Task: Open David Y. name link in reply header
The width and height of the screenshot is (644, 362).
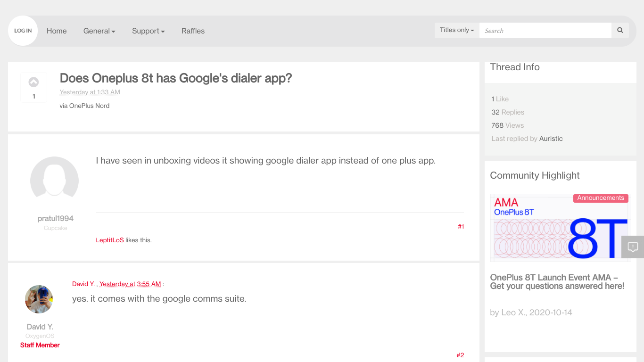Action: coord(83,284)
